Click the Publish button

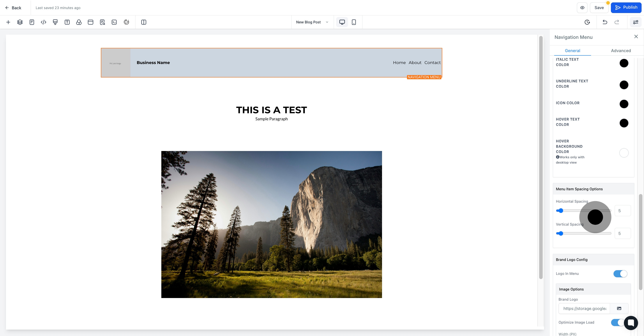pyautogui.click(x=626, y=7)
